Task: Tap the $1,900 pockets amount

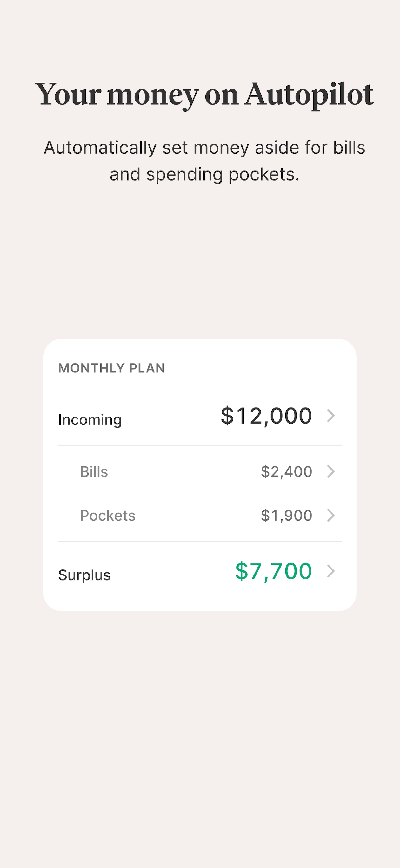Action: (286, 516)
